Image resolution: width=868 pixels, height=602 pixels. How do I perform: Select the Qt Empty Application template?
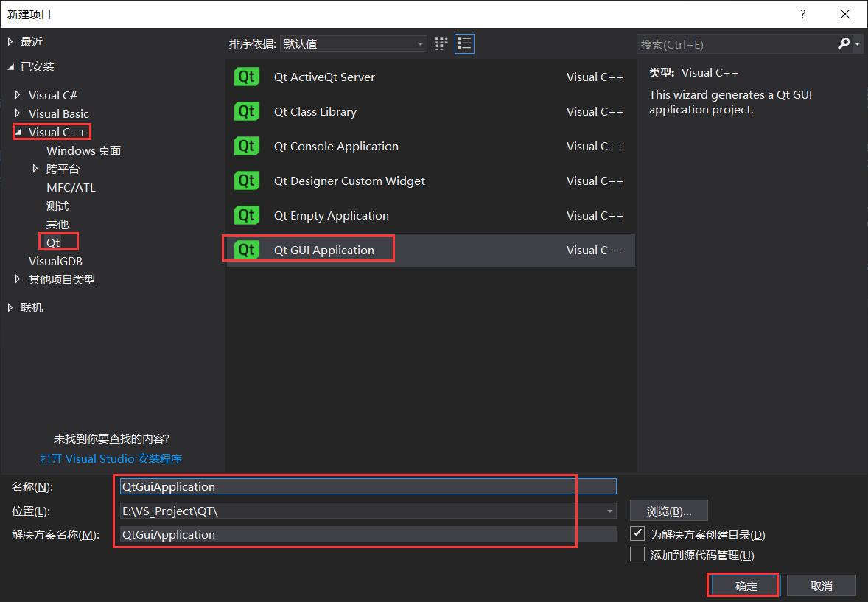click(332, 215)
